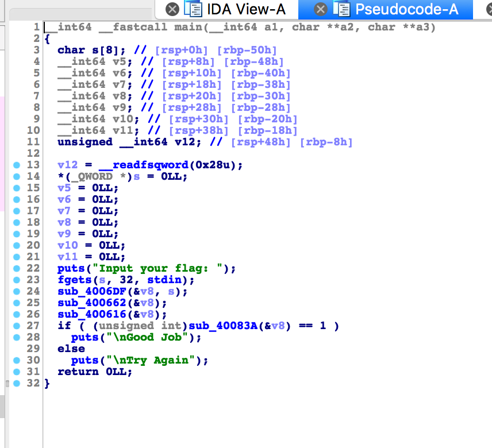The image size is (492, 448).
Task: Click the __readfsqword function name
Action: 143,165
